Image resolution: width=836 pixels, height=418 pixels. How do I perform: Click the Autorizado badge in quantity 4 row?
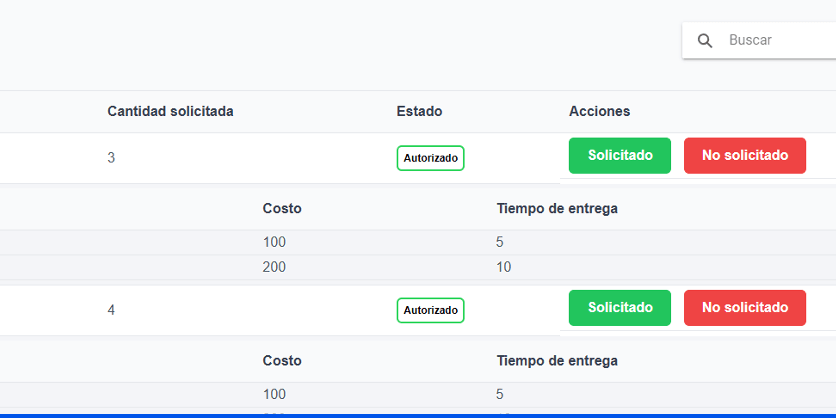point(430,310)
